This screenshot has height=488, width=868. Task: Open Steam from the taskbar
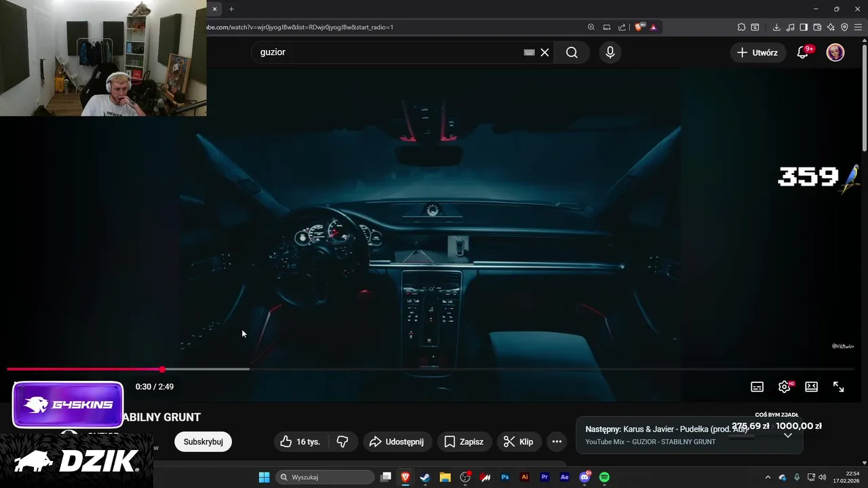pyautogui.click(x=425, y=477)
